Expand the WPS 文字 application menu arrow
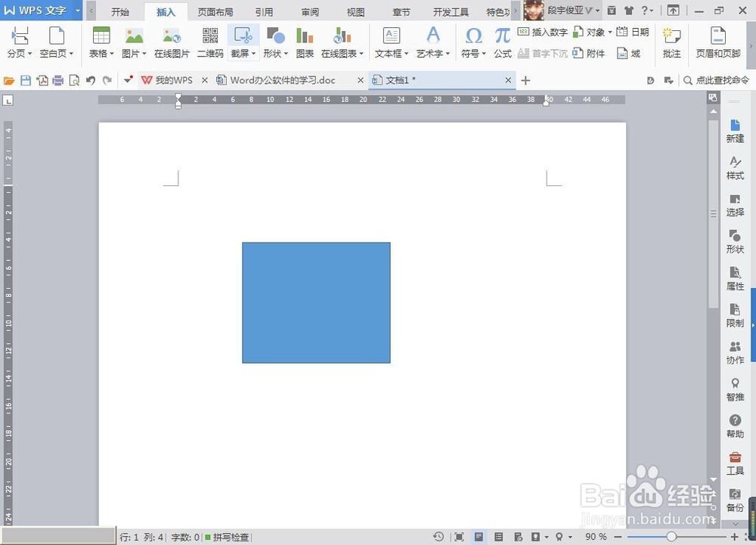This screenshot has width=756, height=545. [x=78, y=10]
